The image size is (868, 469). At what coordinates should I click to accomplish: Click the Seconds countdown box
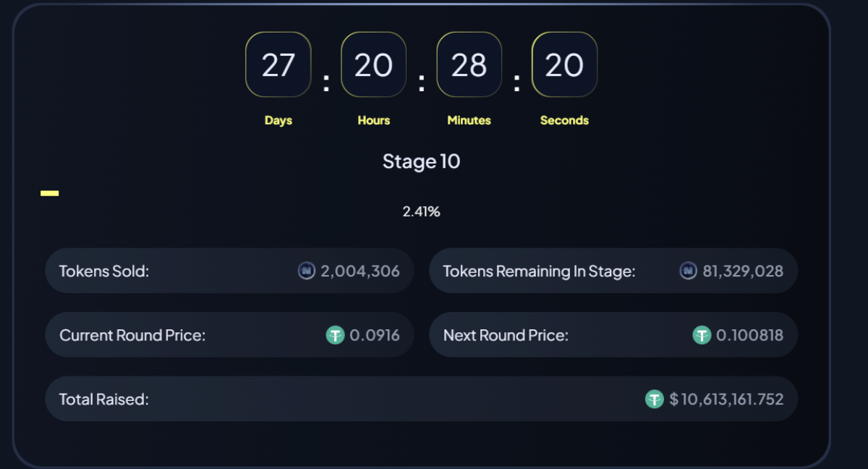[564, 65]
